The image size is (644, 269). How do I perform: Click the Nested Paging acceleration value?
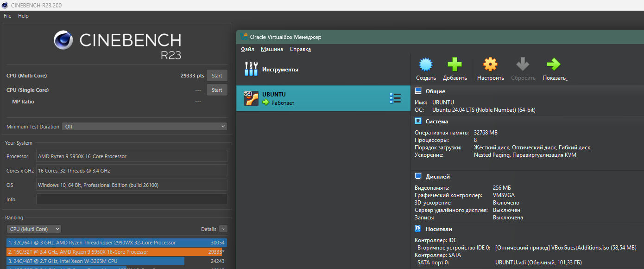point(525,155)
